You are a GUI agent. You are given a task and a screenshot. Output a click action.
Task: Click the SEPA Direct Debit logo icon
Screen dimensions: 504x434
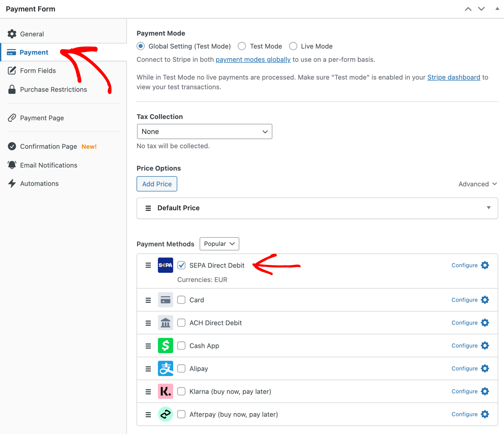165,265
